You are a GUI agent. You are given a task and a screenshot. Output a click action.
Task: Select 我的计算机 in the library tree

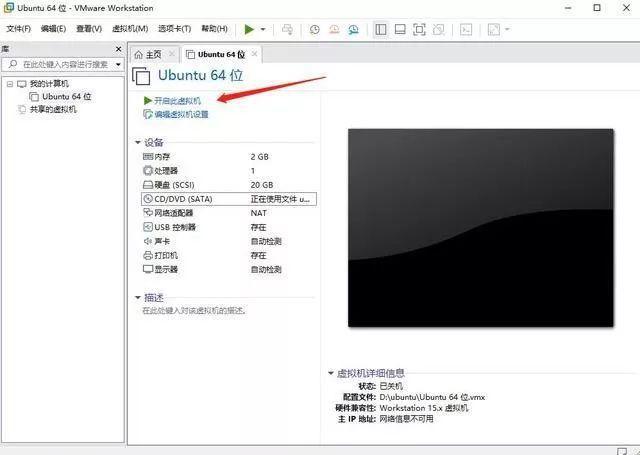(49, 84)
